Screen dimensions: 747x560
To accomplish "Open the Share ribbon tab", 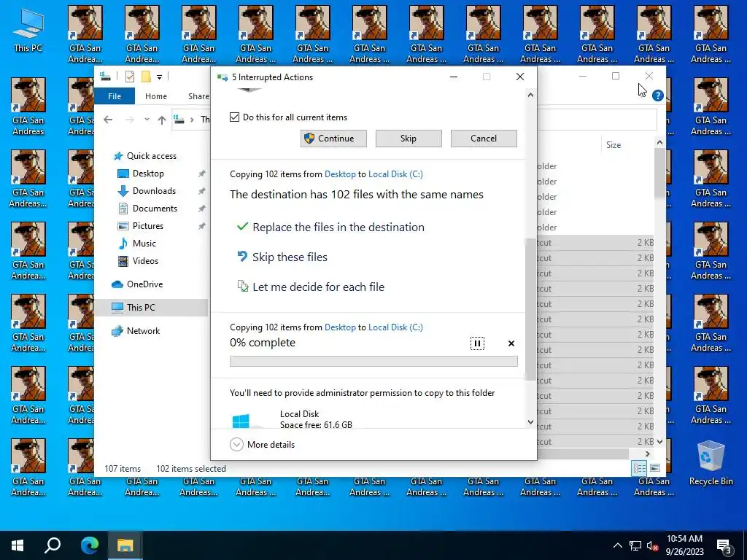I will [x=198, y=96].
